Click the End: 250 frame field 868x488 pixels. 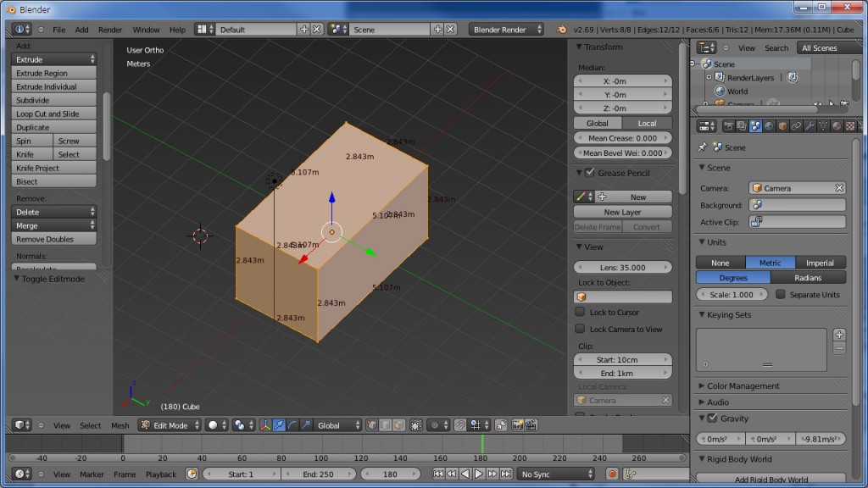click(318, 474)
